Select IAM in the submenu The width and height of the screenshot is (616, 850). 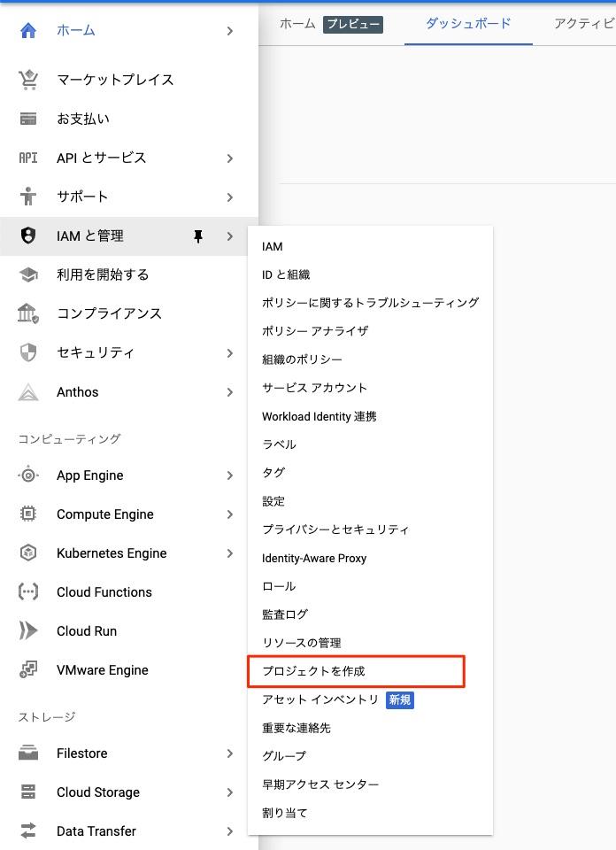click(x=272, y=247)
